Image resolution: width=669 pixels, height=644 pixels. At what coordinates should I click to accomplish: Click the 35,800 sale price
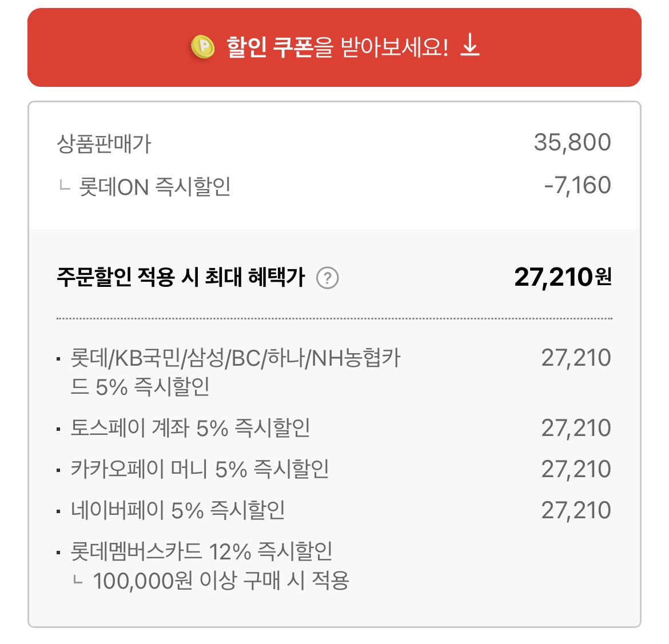tap(572, 142)
